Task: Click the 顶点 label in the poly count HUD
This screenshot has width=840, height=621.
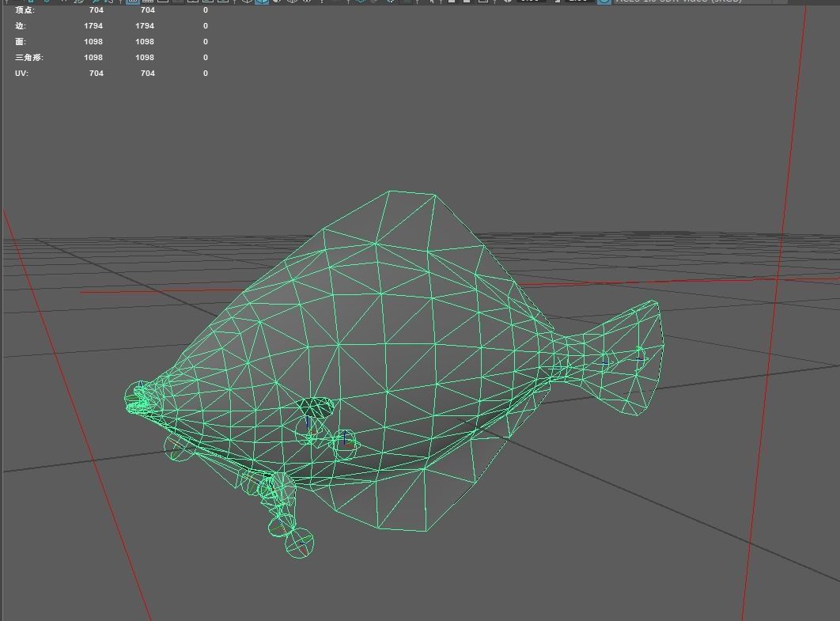Action: (25, 10)
